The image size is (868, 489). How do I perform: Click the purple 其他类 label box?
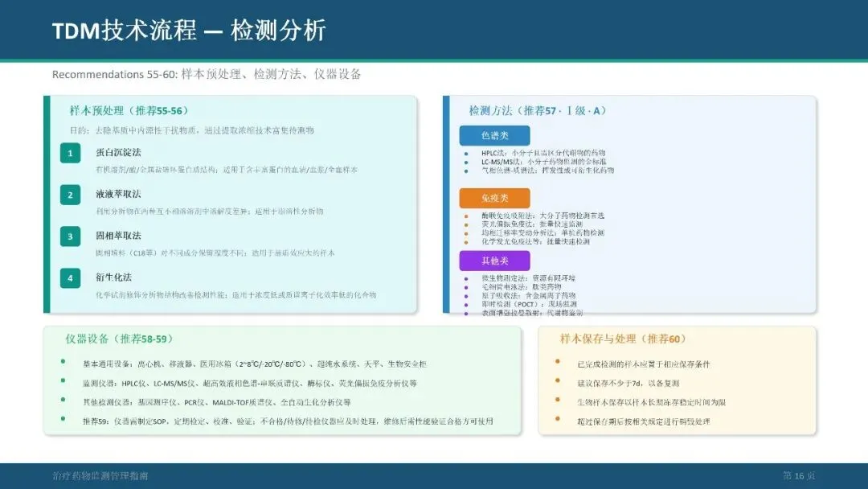tap(494, 261)
